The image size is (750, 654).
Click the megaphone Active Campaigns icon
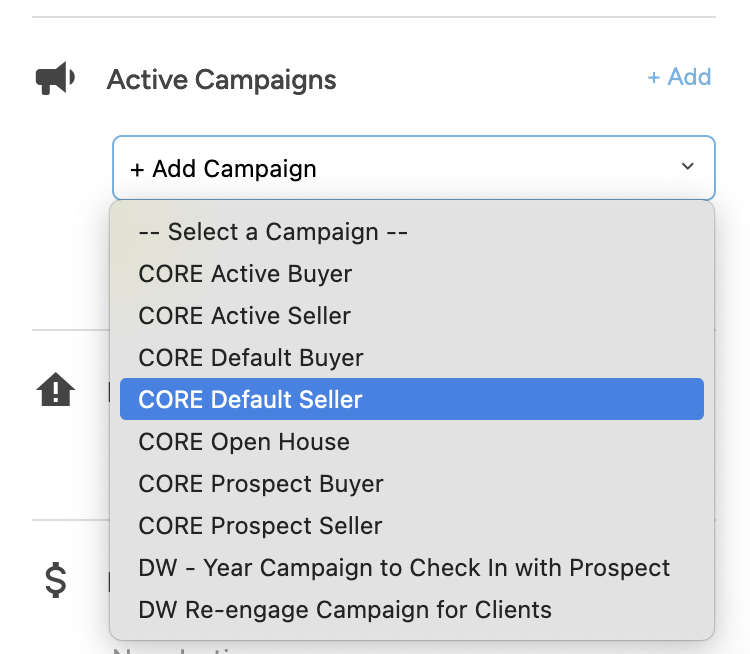tap(55, 79)
